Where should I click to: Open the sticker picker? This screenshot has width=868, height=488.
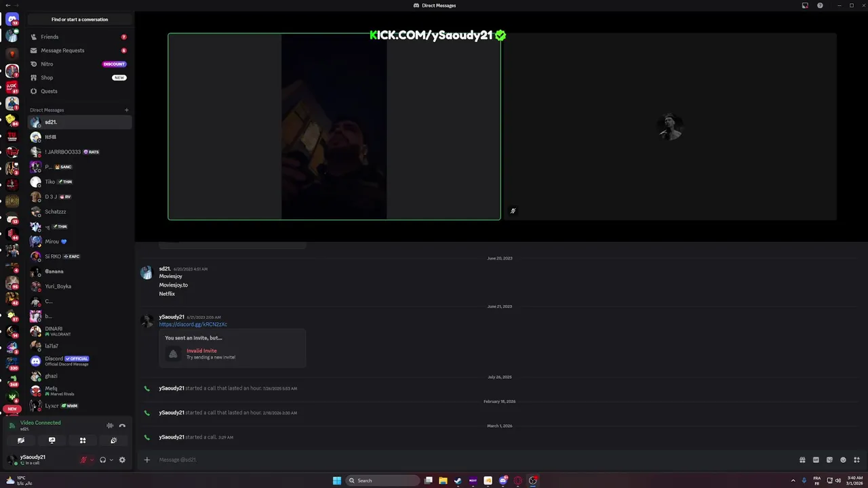click(829, 460)
